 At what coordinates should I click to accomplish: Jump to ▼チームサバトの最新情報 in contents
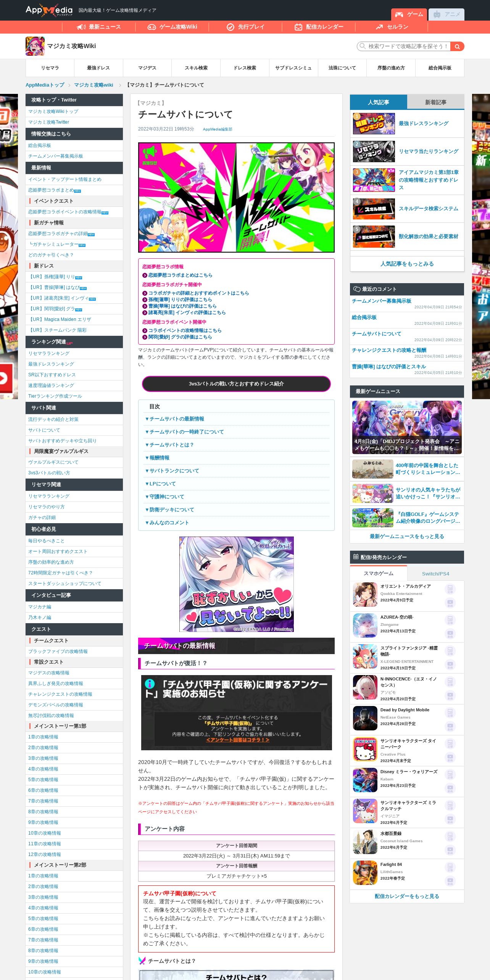pos(174,419)
